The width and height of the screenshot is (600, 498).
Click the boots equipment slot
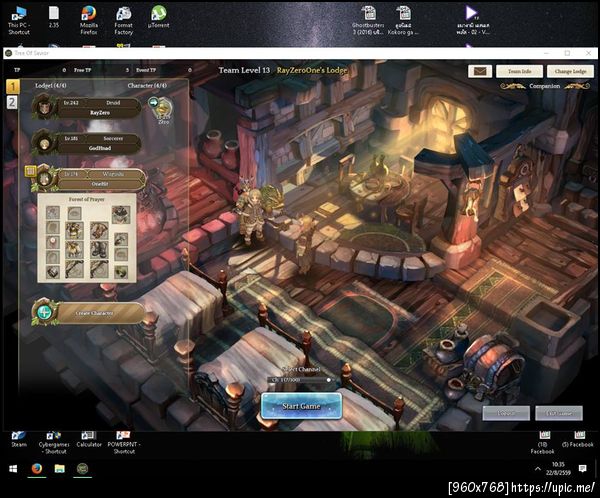[x=99, y=250]
